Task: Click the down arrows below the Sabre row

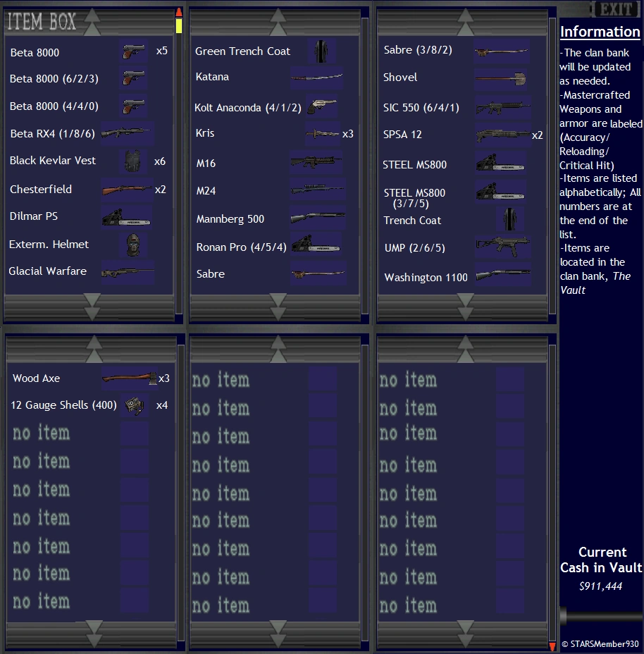Action: coord(278,306)
